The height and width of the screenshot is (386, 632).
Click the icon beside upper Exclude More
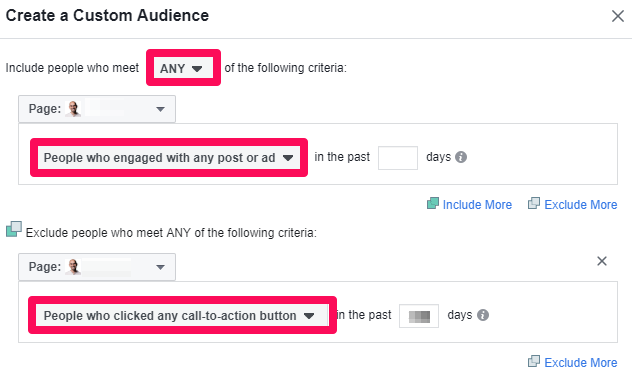coord(534,203)
